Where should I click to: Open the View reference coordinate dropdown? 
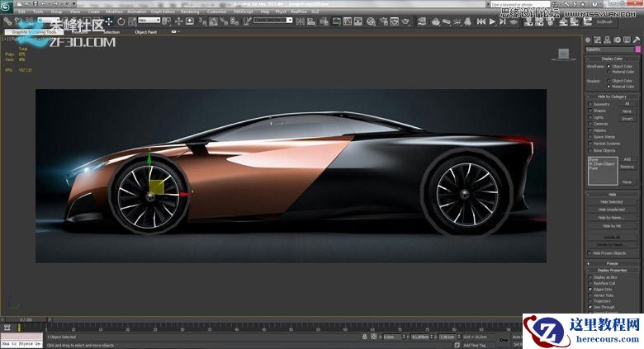[149, 20]
